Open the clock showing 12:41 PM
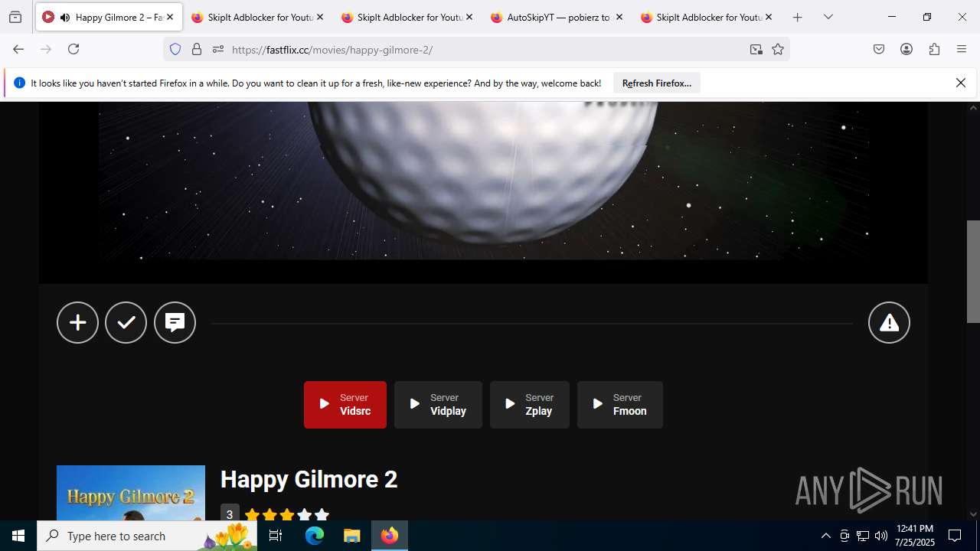980x551 pixels. [914, 536]
